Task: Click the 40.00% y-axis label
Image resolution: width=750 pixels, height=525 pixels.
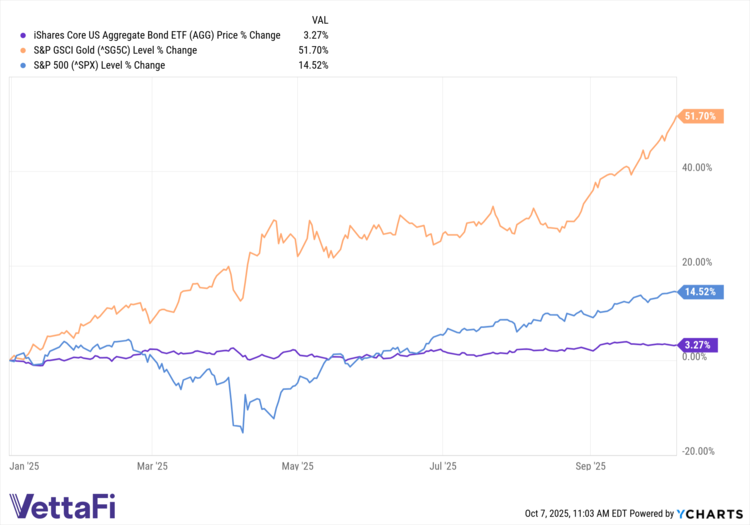Action: point(697,167)
